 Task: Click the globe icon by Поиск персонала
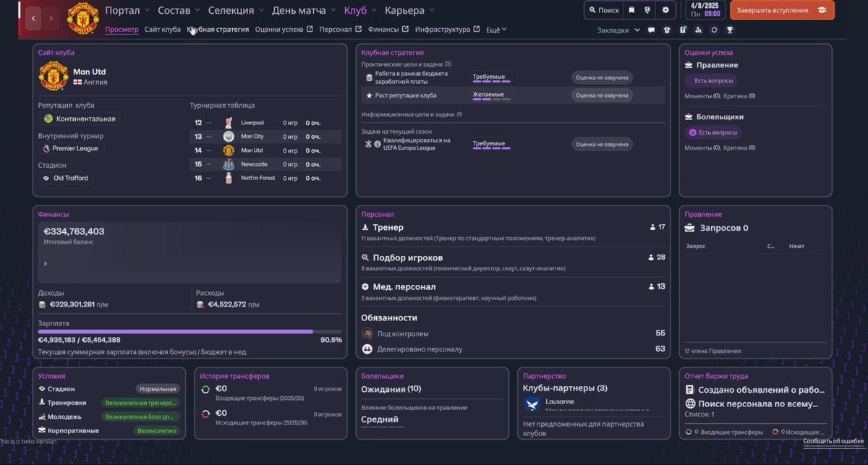690,404
